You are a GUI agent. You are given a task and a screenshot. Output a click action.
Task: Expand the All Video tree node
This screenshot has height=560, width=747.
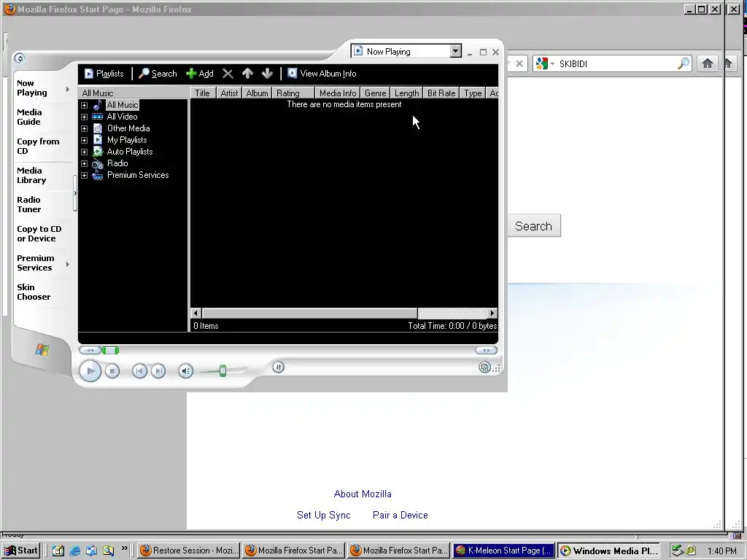[85, 117]
